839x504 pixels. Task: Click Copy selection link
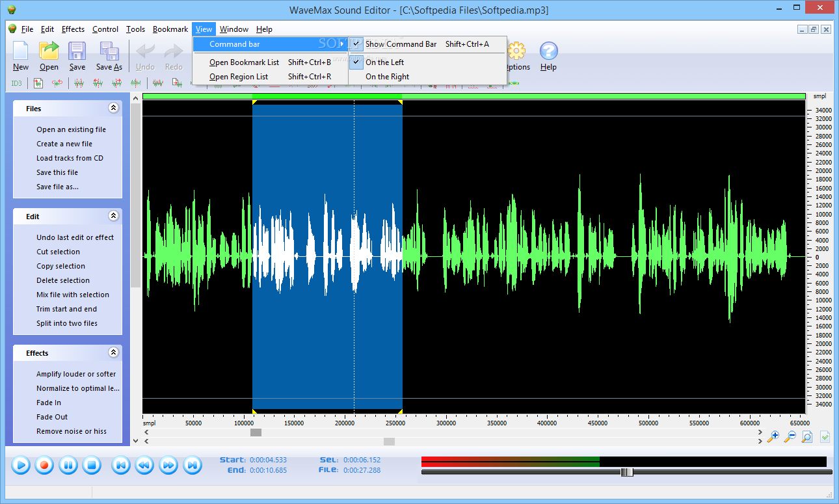pyautogui.click(x=60, y=266)
